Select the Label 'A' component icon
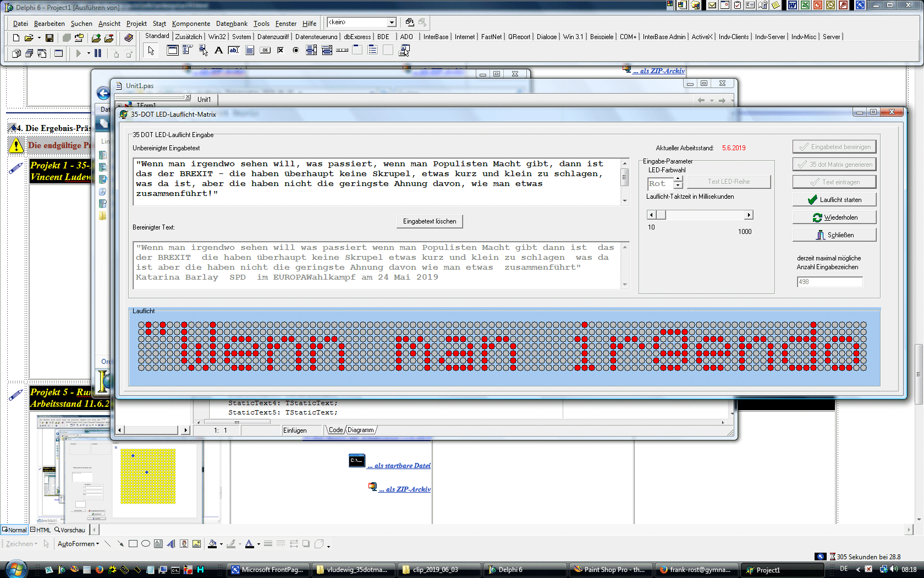This screenshot has height=578, width=924. [218, 51]
